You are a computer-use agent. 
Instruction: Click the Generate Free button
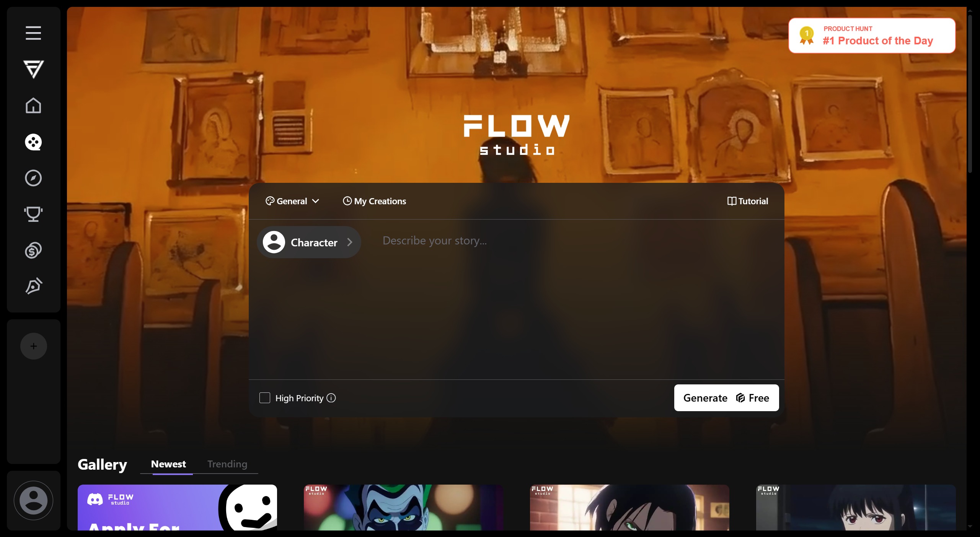[x=726, y=397]
